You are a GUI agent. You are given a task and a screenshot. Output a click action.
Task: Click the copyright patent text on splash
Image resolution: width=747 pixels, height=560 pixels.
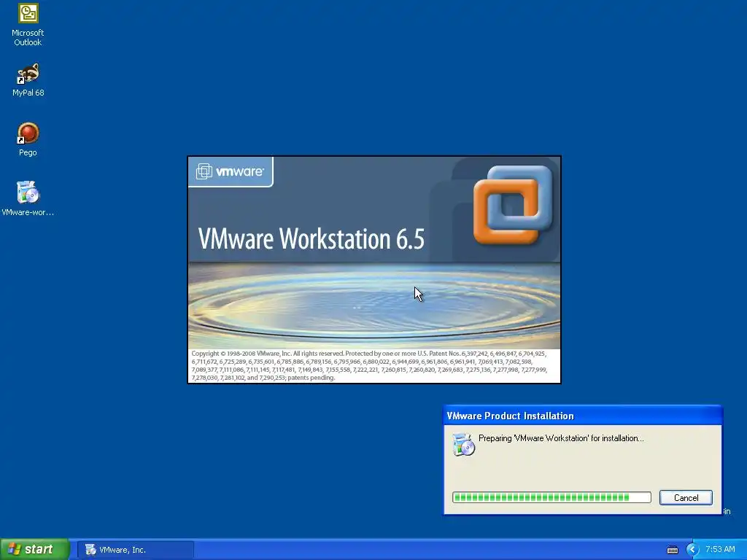[x=370, y=366]
